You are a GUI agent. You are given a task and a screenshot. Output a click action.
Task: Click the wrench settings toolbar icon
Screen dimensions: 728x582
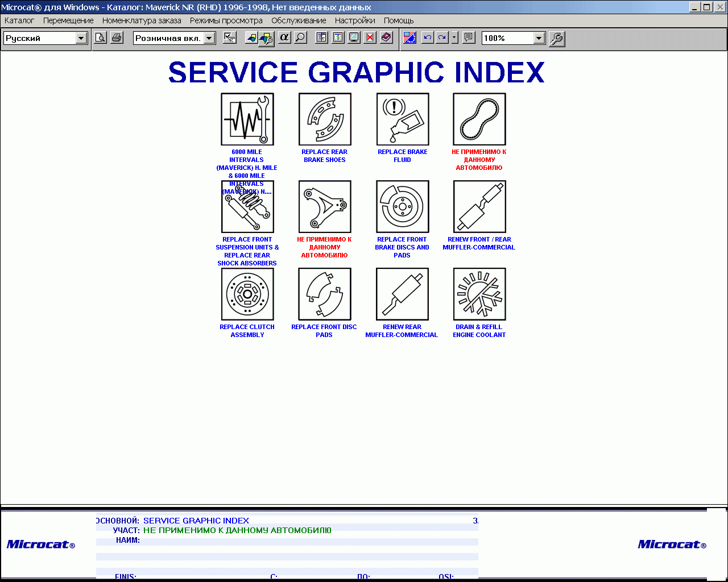coord(557,38)
